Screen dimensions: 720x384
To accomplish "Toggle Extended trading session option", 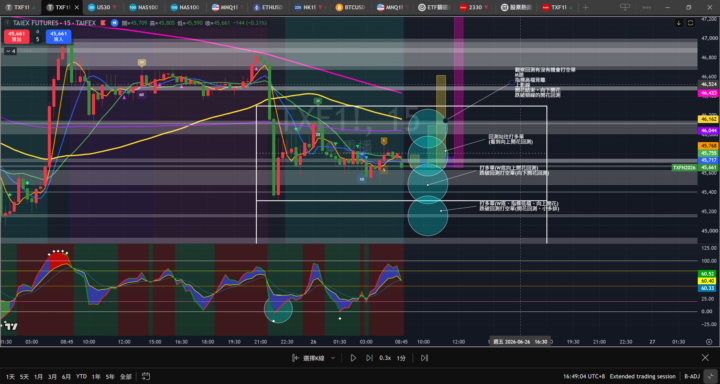I will tap(642, 376).
